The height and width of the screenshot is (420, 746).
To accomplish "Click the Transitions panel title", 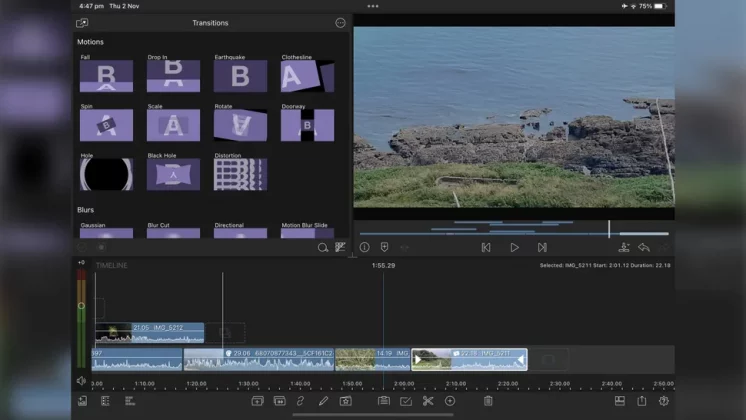I will point(210,23).
